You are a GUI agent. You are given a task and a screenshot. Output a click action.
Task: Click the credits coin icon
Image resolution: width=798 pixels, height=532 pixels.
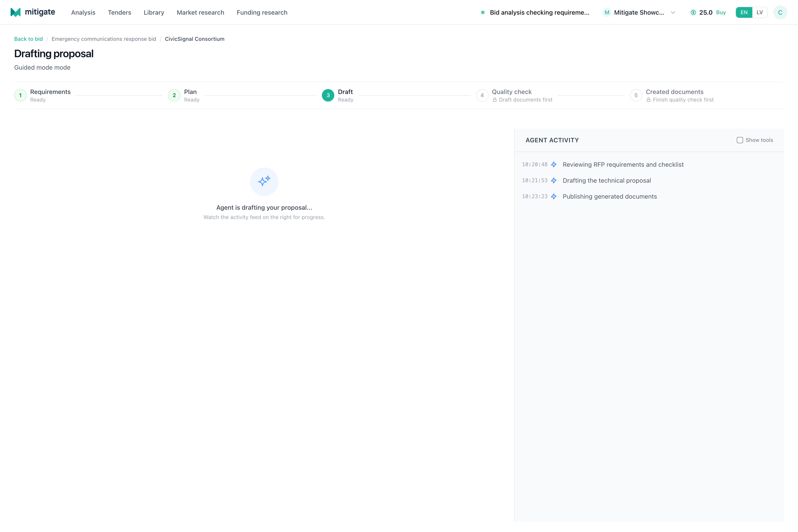click(693, 13)
